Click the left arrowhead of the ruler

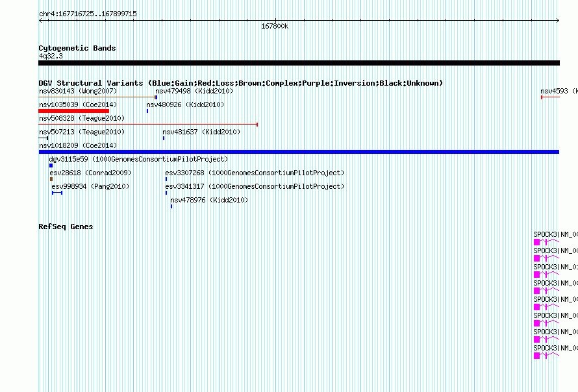coord(40,21)
